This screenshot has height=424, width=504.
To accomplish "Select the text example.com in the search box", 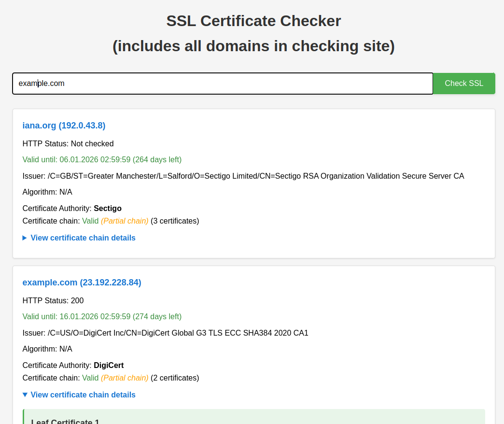I will pos(42,83).
